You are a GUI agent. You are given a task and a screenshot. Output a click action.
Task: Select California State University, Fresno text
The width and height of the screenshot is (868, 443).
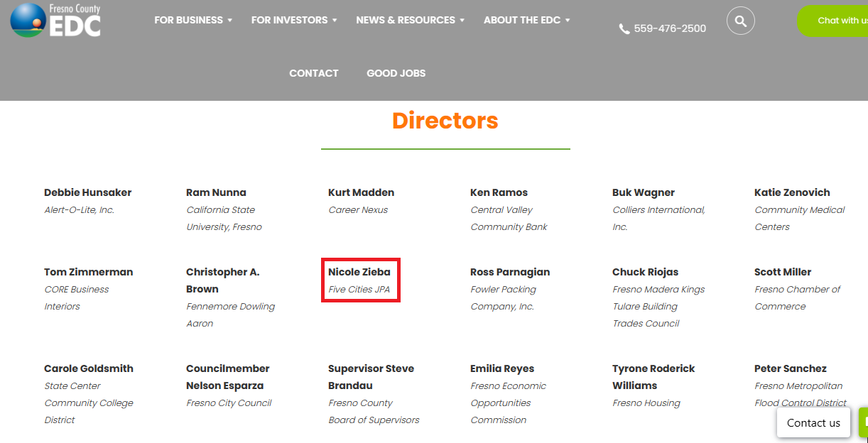pyautogui.click(x=224, y=218)
